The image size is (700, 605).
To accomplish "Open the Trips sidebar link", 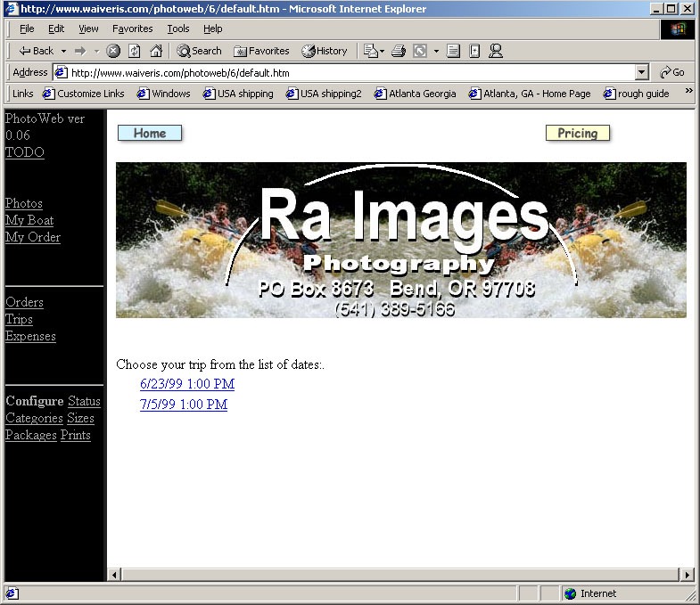I will click(x=19, y=320).
